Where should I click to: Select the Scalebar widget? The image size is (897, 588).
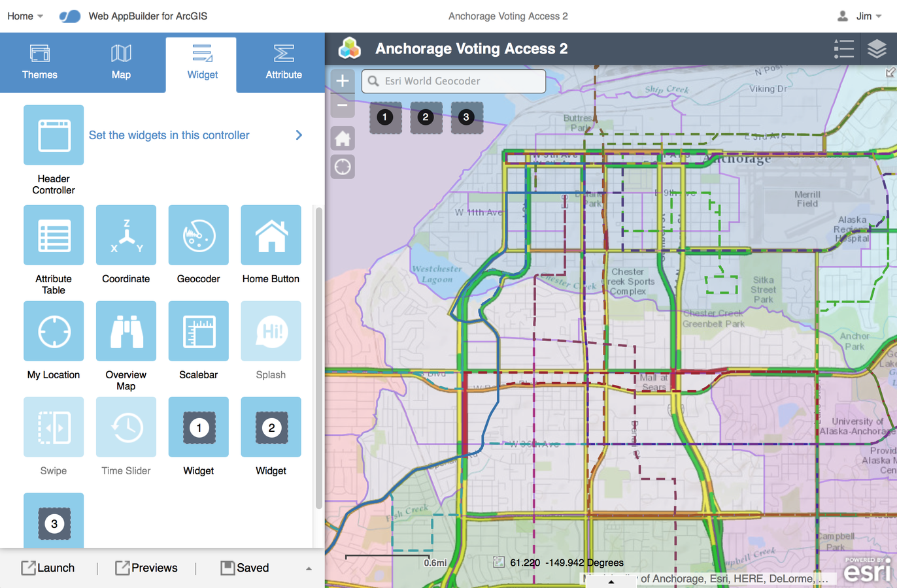(199, 331)
